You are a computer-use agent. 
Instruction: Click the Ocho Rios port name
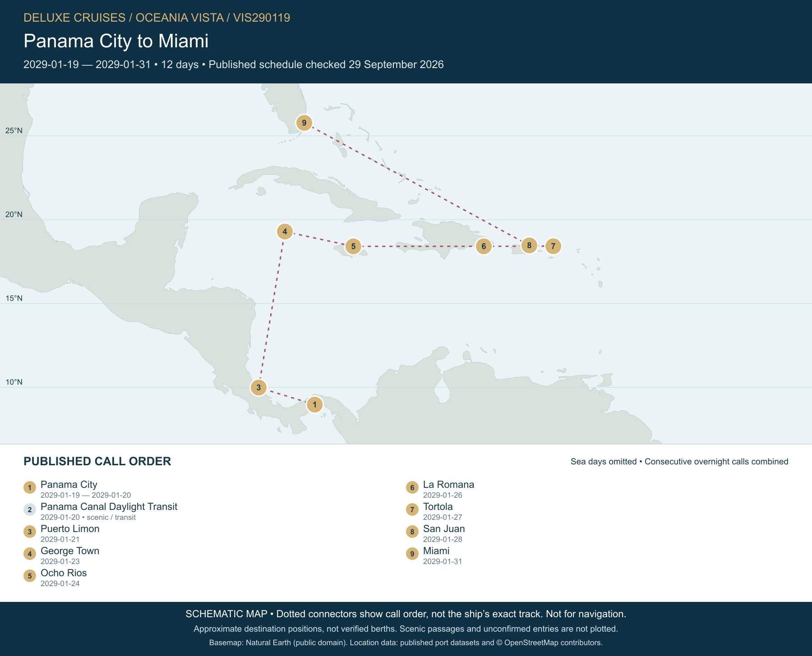[x=64, y=573]
